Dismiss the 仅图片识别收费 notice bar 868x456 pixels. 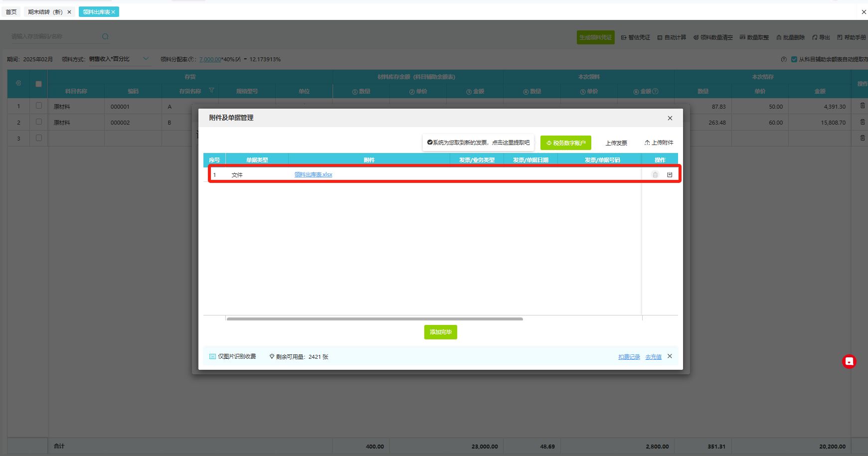(670, 356)
